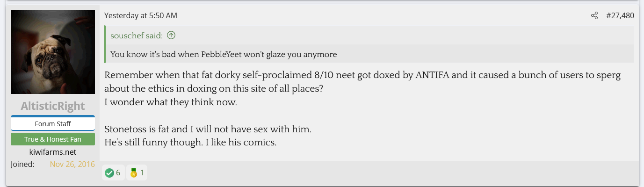Select the Forum Staff banner

pyautogui.click(x=53, y=124)
